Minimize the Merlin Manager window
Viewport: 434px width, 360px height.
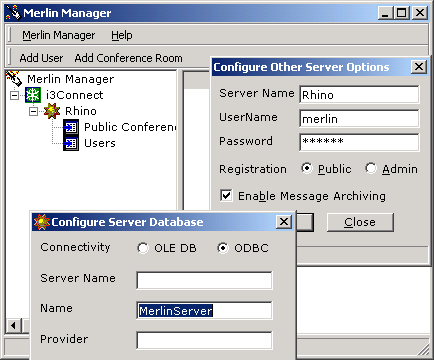coord(386,13)
